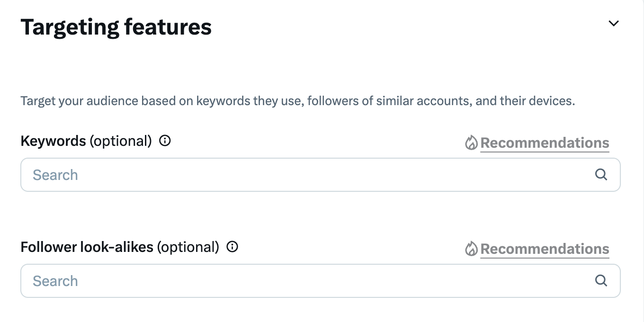Click the magnifier icon in the Follower look-alikes search

601,281
